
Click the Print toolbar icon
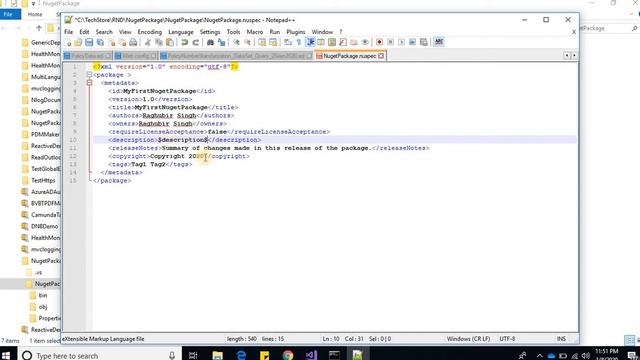[133, 42]
